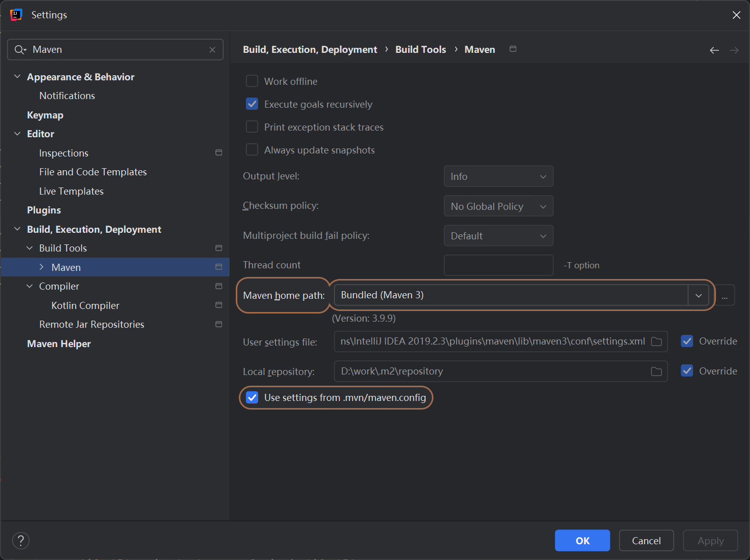
Task: Click Build Tools breadcrumb
Action: coord(421,49)
